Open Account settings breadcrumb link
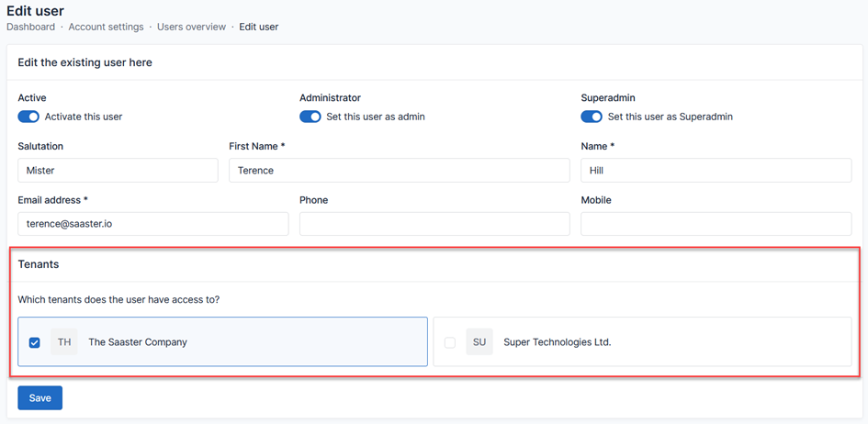This screenshot has width=868, height=424. pyautogui.click(x=106, y=28)
